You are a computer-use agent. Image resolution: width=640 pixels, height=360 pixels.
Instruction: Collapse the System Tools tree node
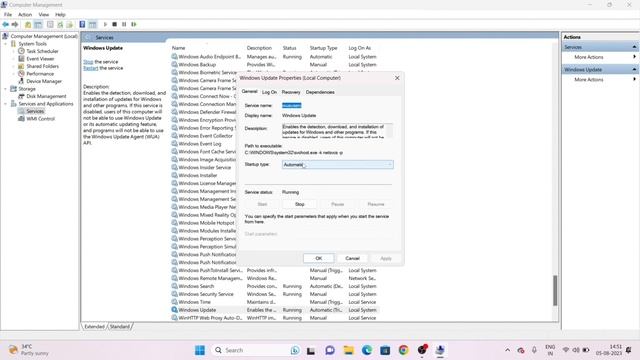point(6,44)
